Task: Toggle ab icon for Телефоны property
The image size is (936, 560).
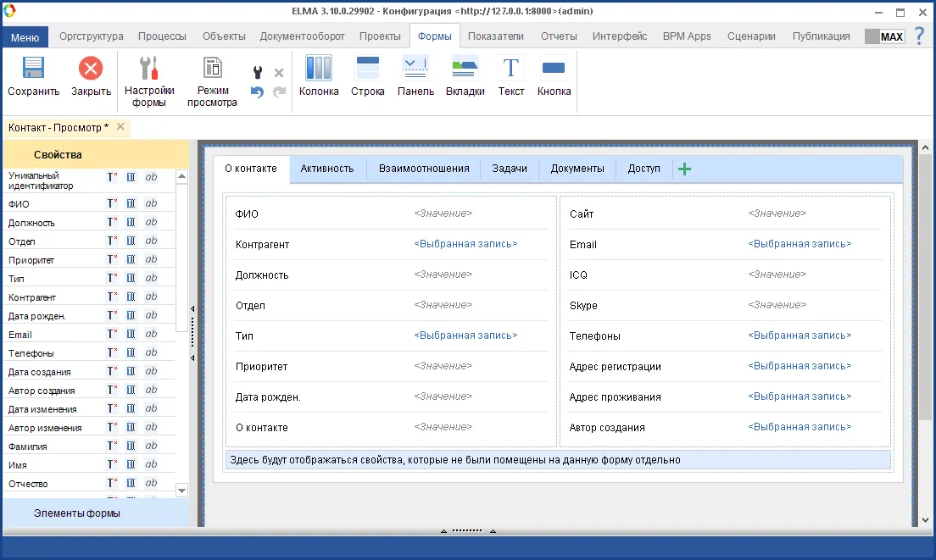Action: click(151, 352)
